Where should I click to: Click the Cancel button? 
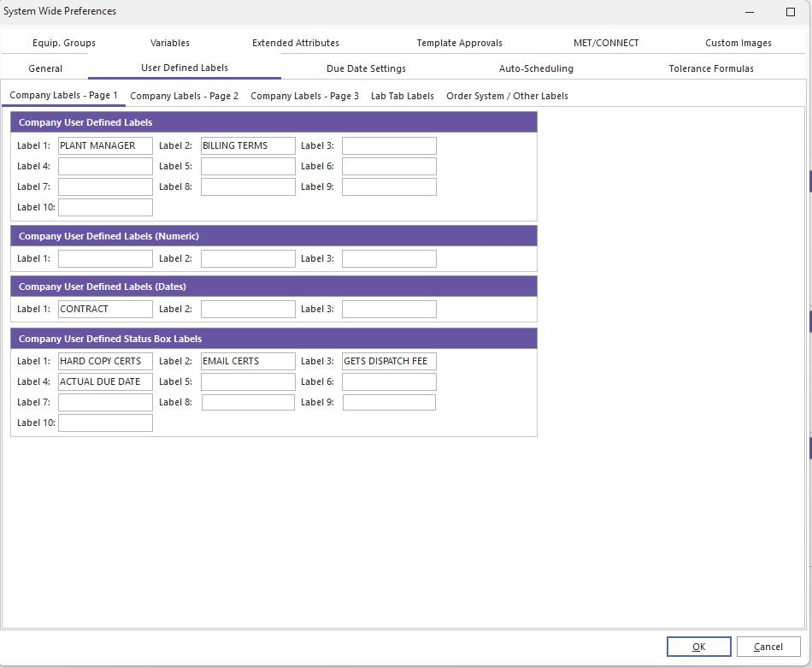point(768,647)
